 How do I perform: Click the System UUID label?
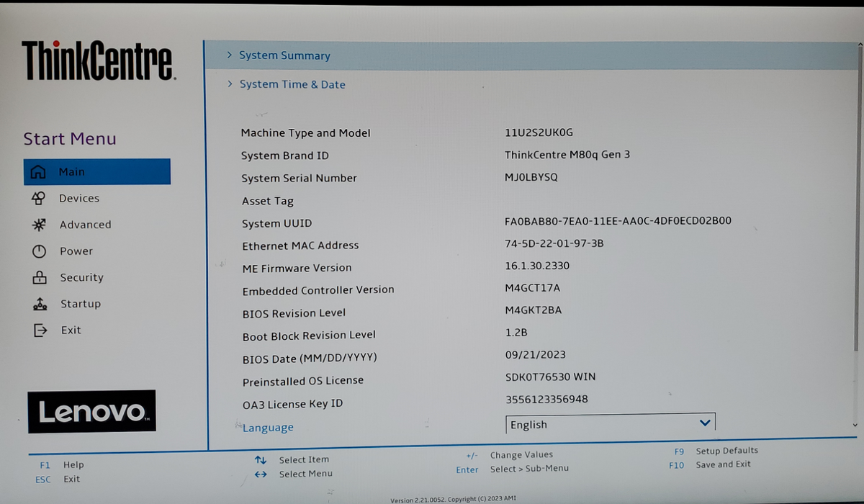[277, 224]
